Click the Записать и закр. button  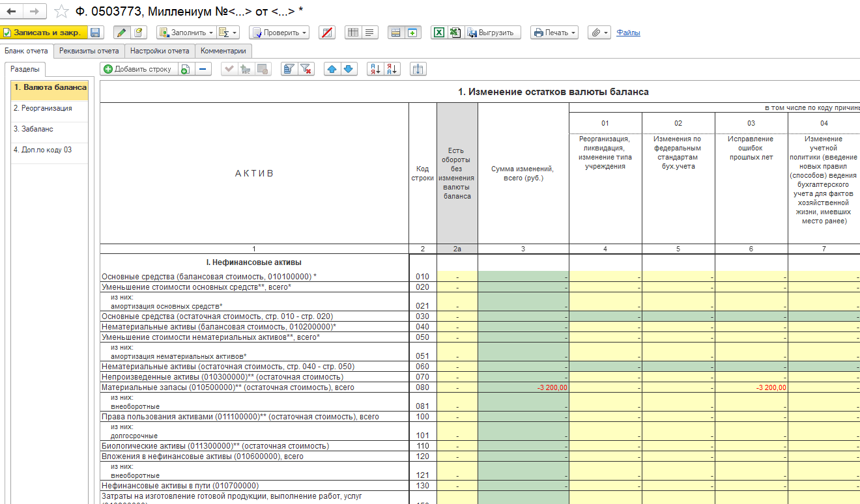click(x=43, y=33)
